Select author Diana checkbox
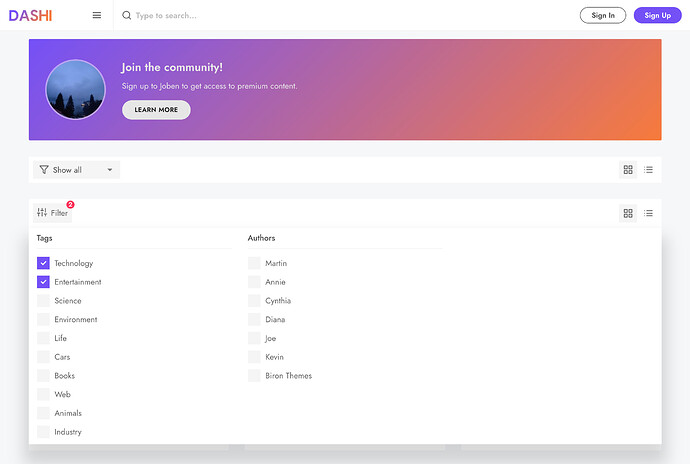 [254, 319]
